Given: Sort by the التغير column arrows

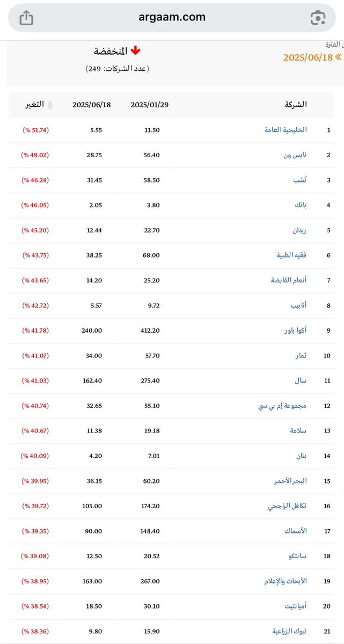Looking at the screenshot, I should pos(50,105).
